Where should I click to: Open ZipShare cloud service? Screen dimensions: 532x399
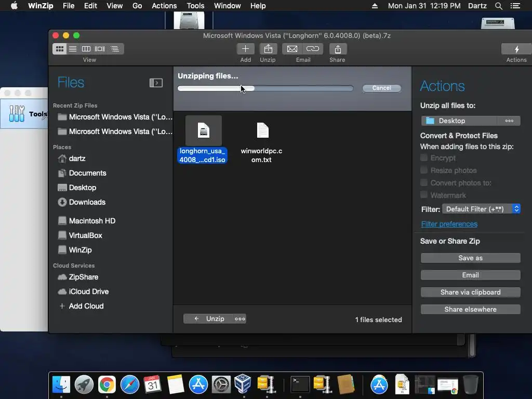point(78,277)
